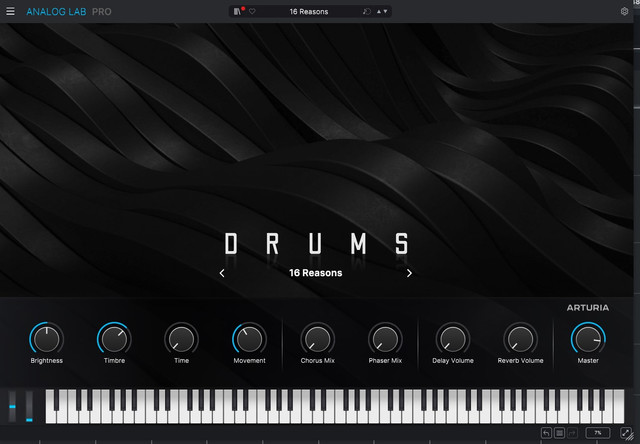Screen dimensions: 640x444
Task: Click the pitch bend wheel
Action: point(12,406)
